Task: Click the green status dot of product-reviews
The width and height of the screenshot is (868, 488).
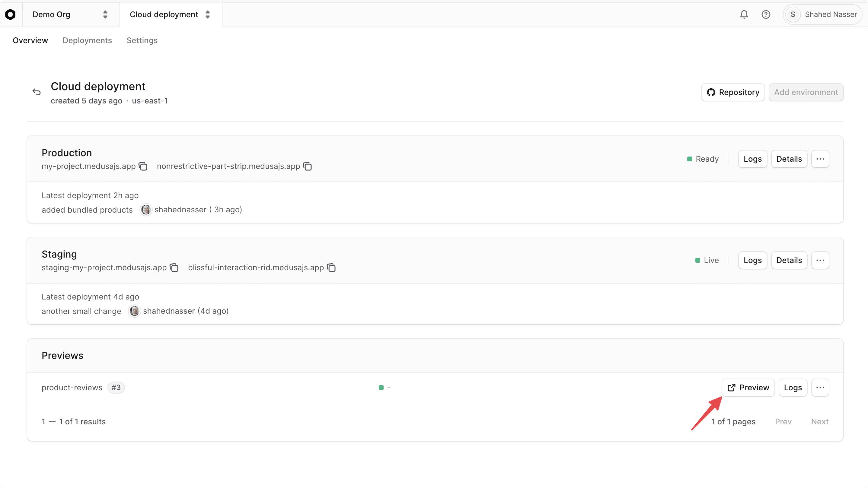Action: click(381, 388)
